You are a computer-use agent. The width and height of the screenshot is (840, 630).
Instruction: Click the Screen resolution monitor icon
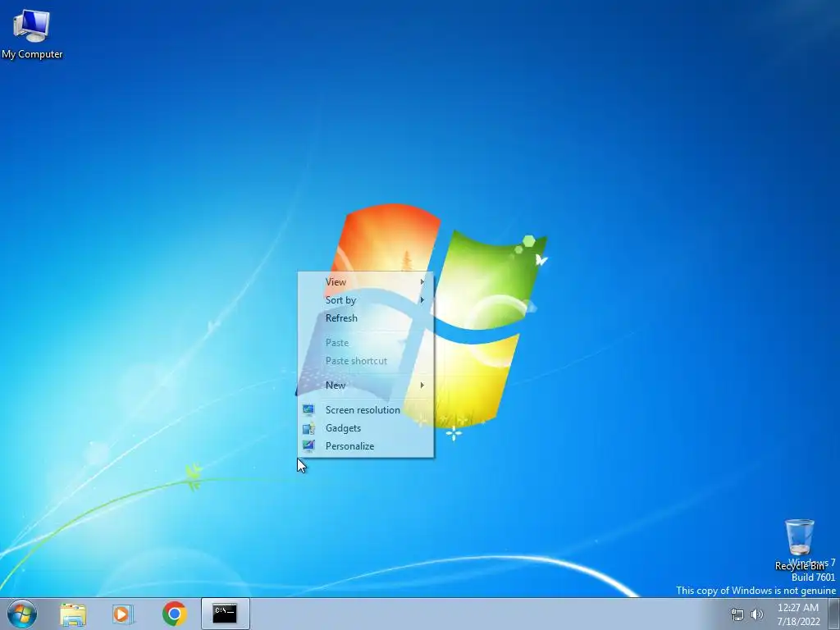point(308,410)
